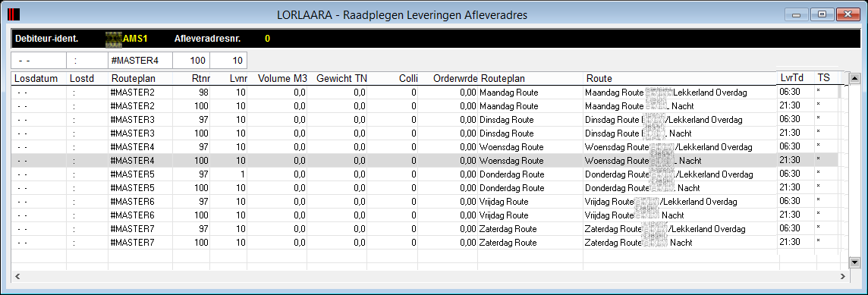Screen dimensions: 868x295
Task: Select the Maandag Route Lekkerland Overdag route cell
Action: (680, 93)
